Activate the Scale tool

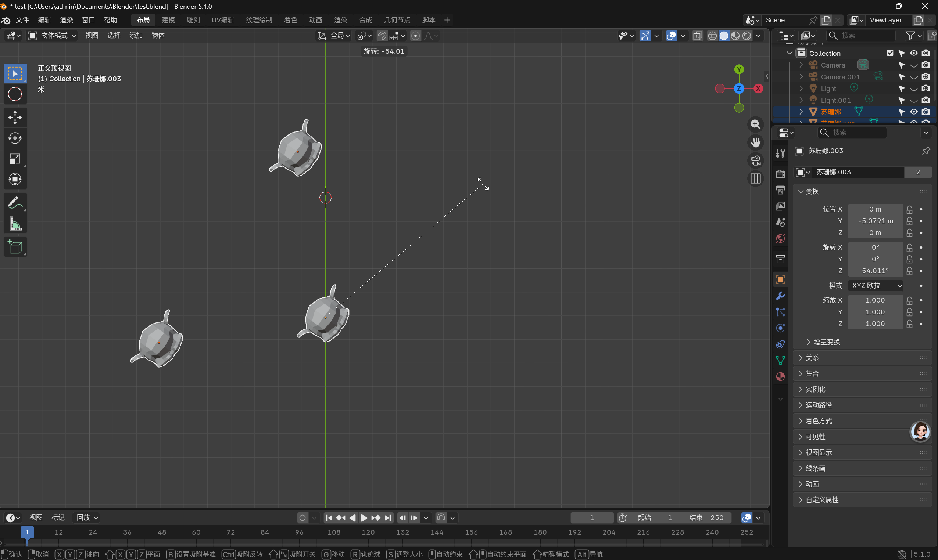click(15, 159)
